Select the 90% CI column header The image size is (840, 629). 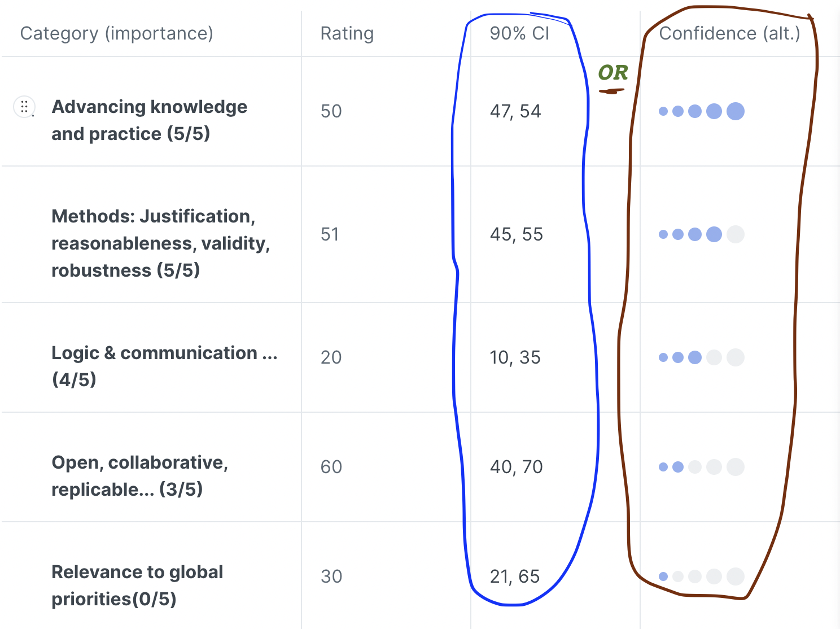click(x=519, y=33)
